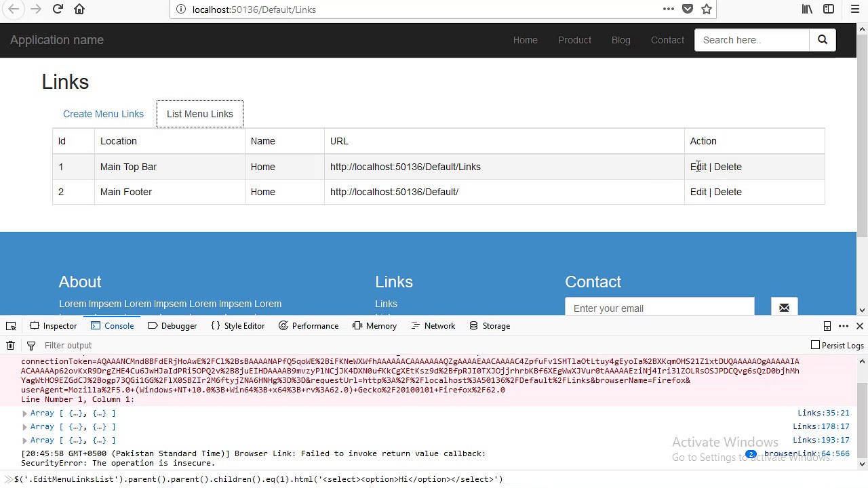Reload the page with refresh icon
This screenshot has height=488, width=868.
tap(58, 9)
